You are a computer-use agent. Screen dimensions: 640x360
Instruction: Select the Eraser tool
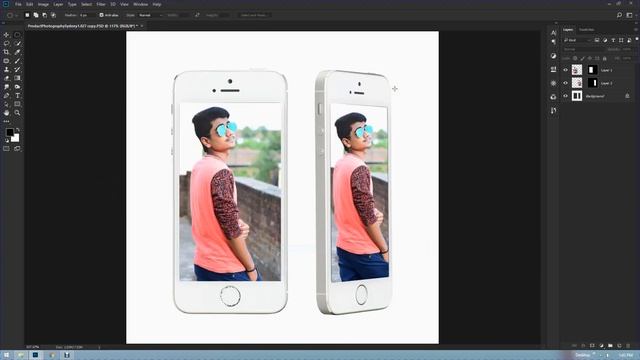(x=7, y=78)
